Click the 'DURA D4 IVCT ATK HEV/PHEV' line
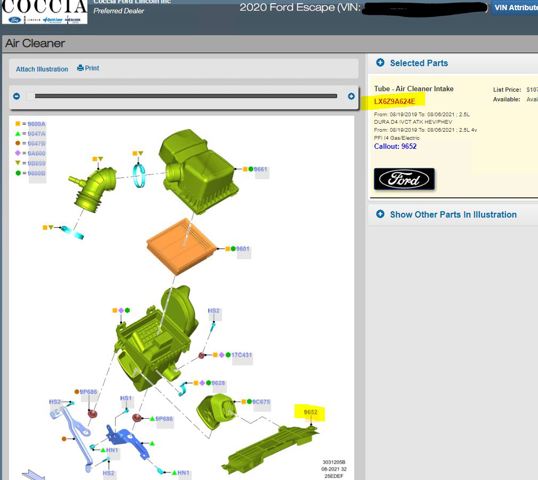Image resolution: width=538 pixels, height=480 pixels. tap(413, 122)
